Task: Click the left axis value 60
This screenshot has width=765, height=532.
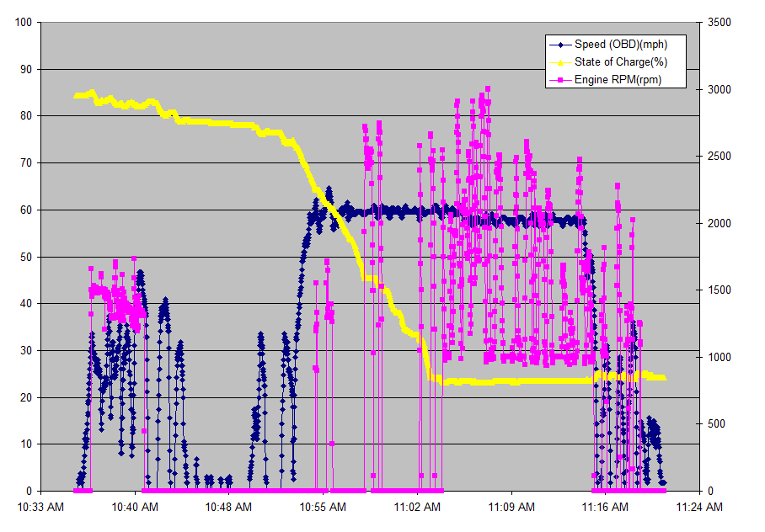Action: pyautogui.click(x=26, y=210)
